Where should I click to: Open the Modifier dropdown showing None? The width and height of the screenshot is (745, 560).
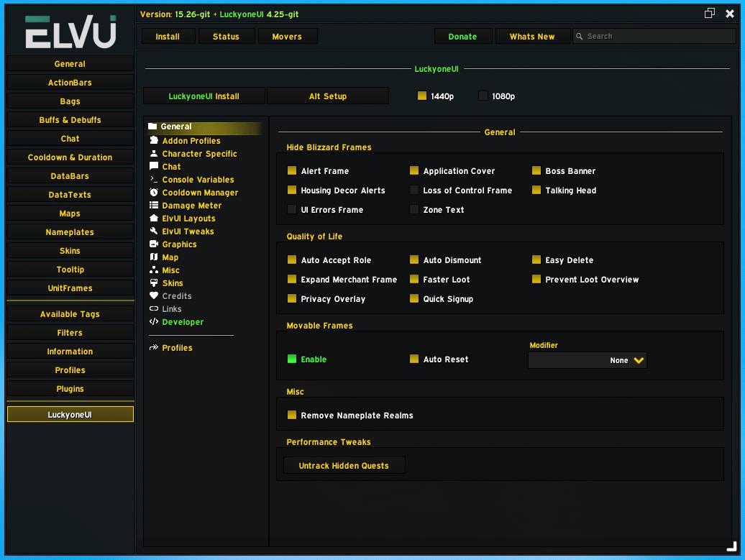[x=588, y=360]
